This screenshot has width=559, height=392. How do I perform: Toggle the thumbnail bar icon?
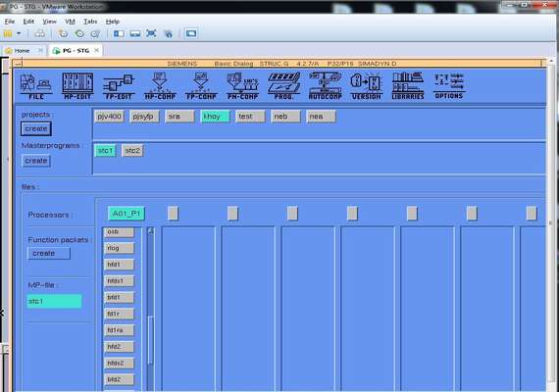[x=135, y=34]
